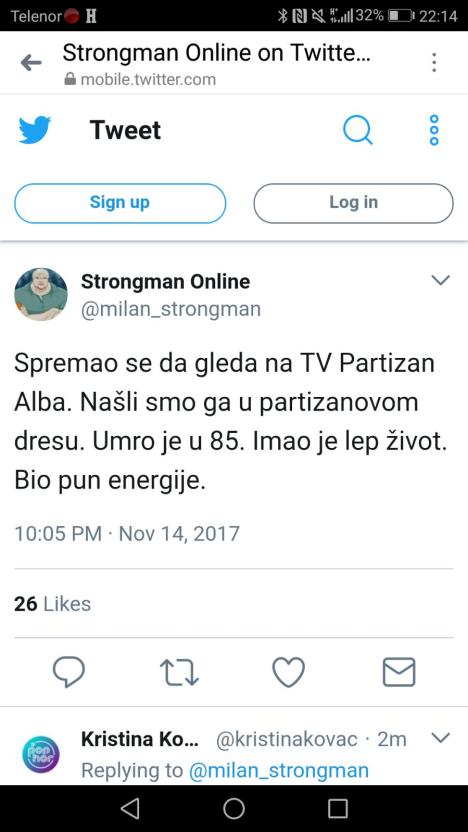Open the @milan_strongman mention in the reply
This screenshot has width=468, height=832.
(279, 770)
